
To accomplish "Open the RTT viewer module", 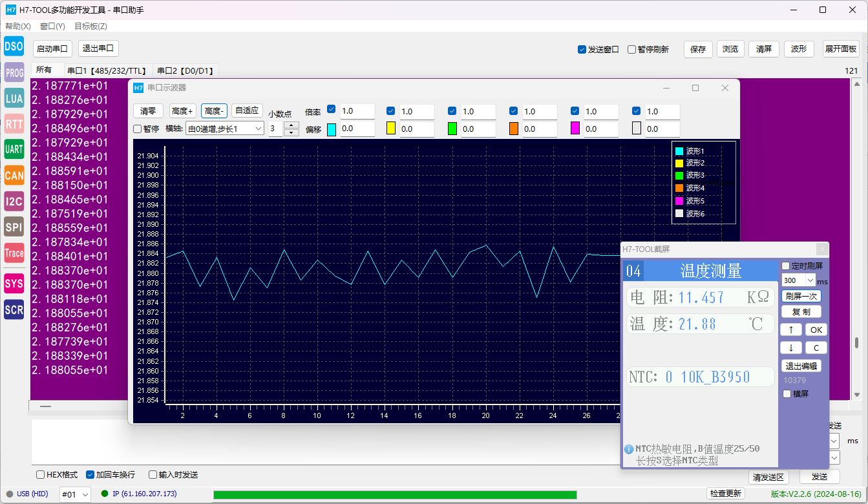I will [x=14, y=123].
